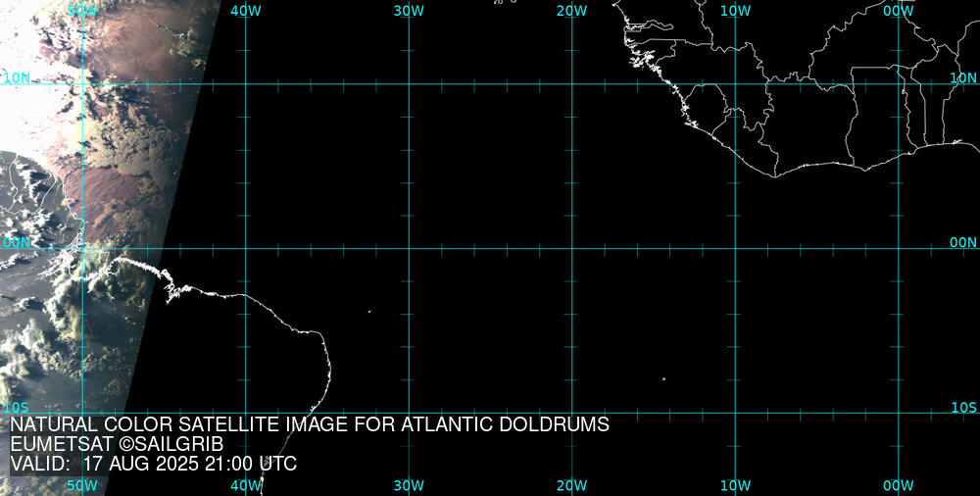Image resolution: width=980 pixels, height=496 pixels.
Task: Select the 50W label along the bottom edge
Action: pyautogui.click(x=82, y=485)
